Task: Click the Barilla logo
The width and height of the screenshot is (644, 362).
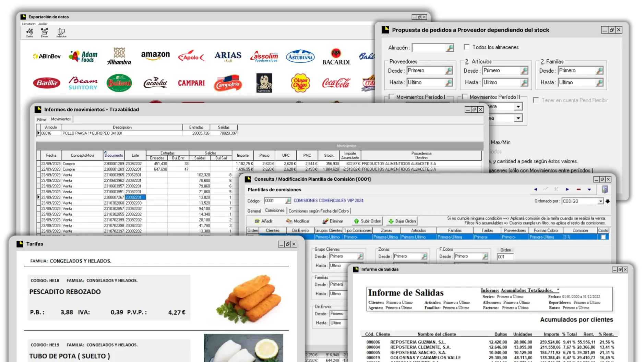Action: coord(47,83)
